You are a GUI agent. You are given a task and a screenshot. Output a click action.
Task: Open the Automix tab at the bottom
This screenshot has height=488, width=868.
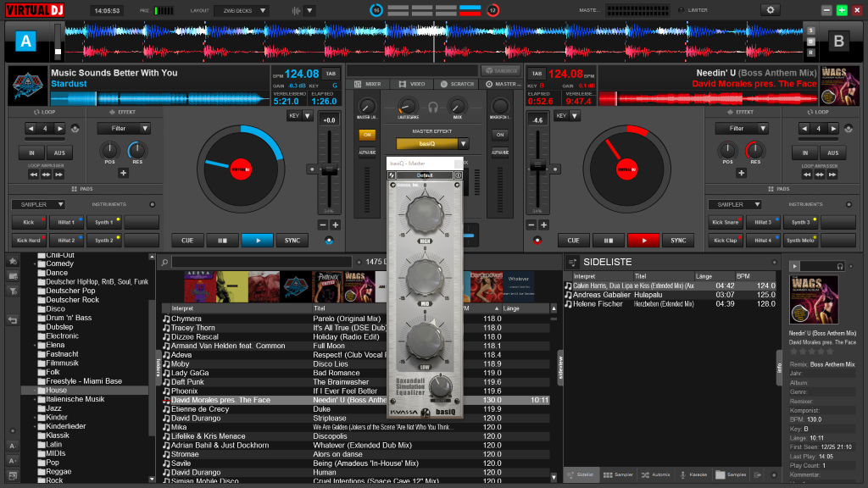[x=655, y=475]
